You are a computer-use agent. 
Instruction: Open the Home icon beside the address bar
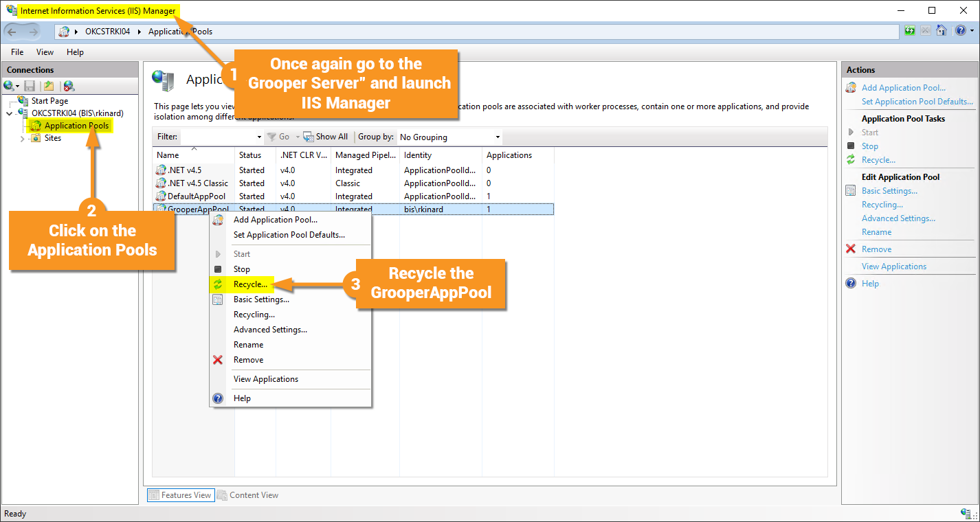pos(942,31)
